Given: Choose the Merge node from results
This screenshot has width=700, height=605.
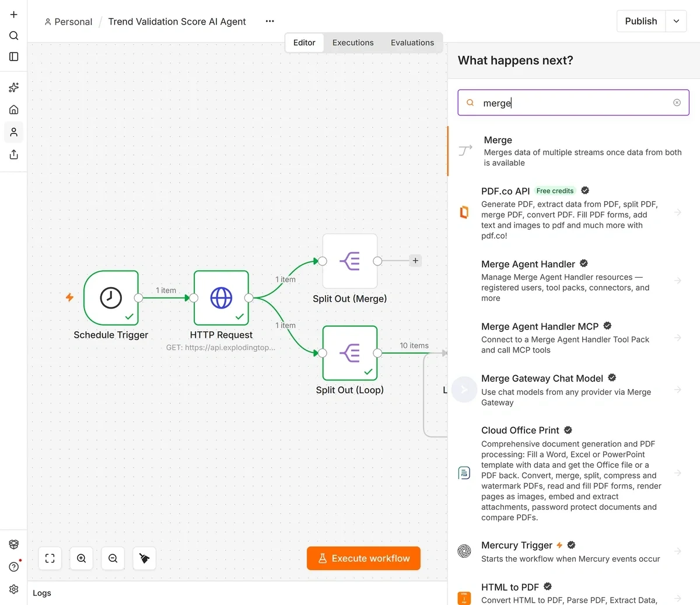Looking at the screenshot, I should coord(574,151).
